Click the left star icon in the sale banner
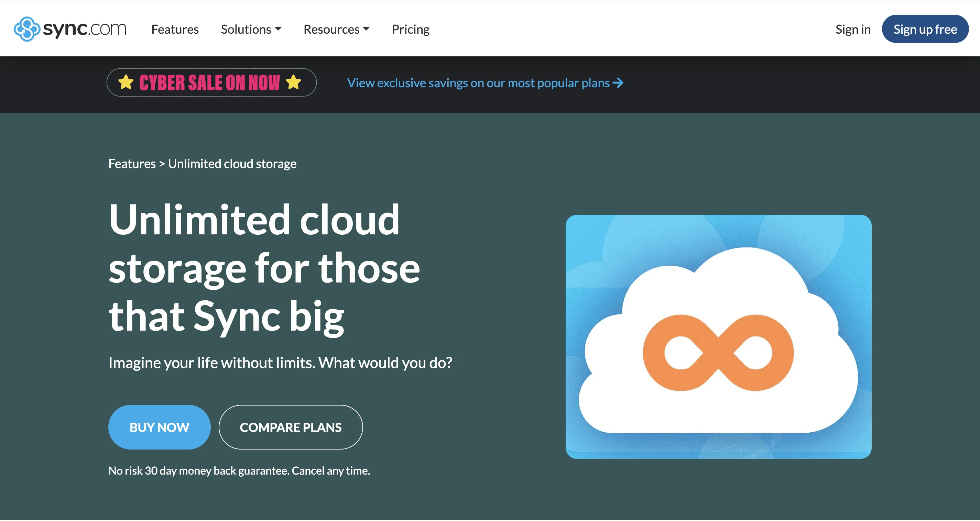 click(x=127, y=81)
